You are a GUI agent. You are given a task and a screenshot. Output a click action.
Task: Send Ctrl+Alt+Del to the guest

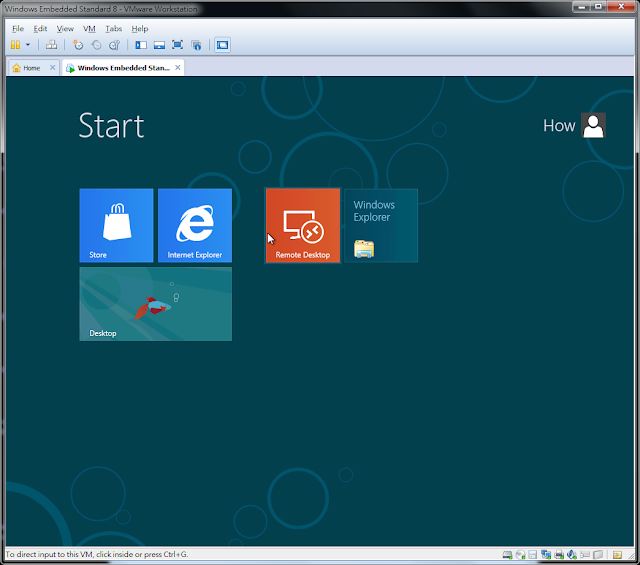click(51, 45)
